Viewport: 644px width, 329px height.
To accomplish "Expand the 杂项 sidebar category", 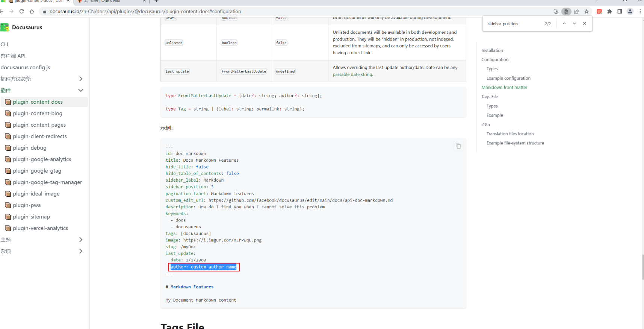I will [x=81, y=251].
